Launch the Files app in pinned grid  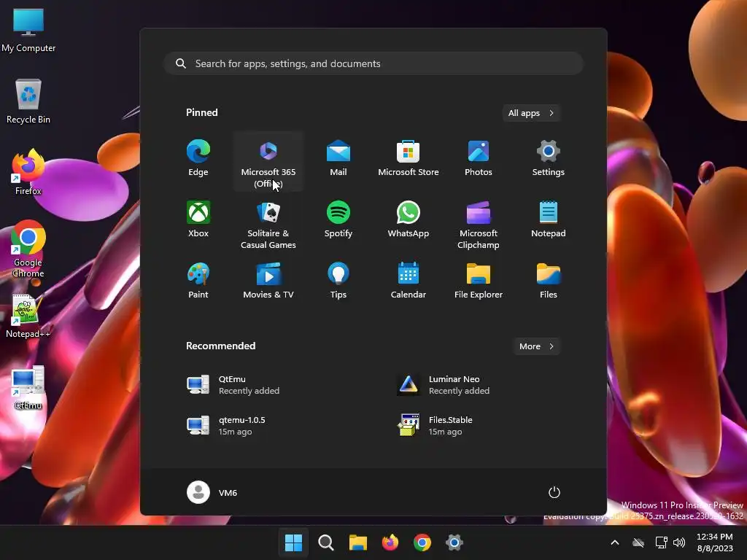pyautogui.click(x=549, y=281)
